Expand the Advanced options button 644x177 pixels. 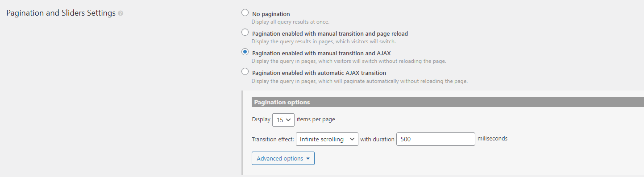coord(283,158)
